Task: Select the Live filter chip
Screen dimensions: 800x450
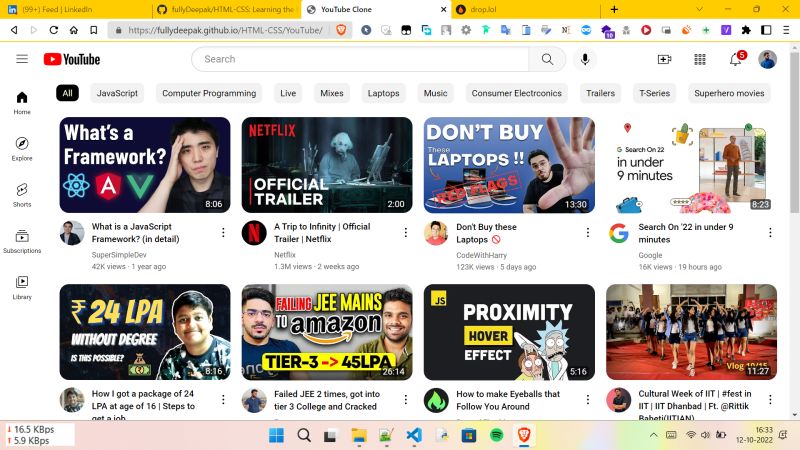Action: point(288,93)
